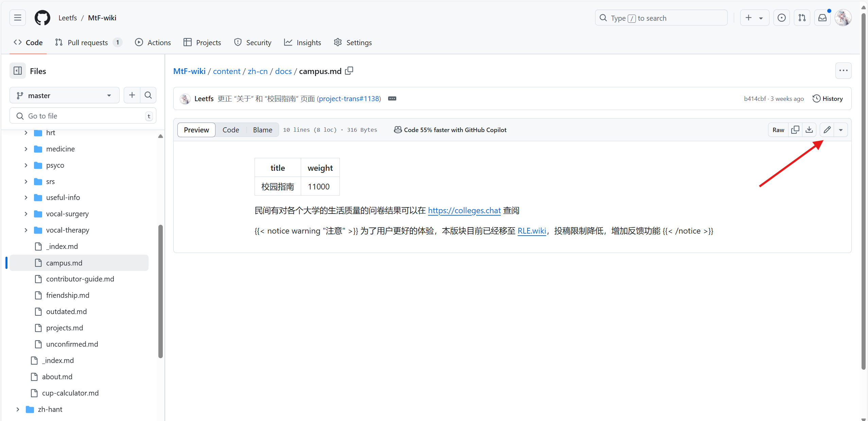Open the Pull requests tab
868x421 pixels.
(88, 42)
